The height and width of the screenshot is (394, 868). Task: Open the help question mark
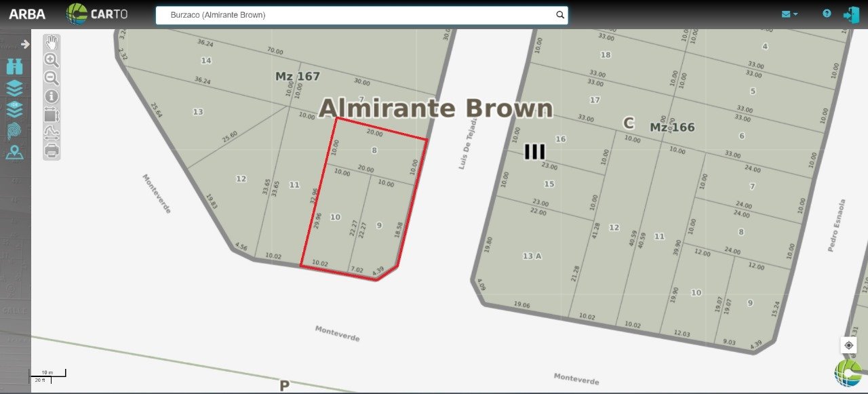pos(827,14)
